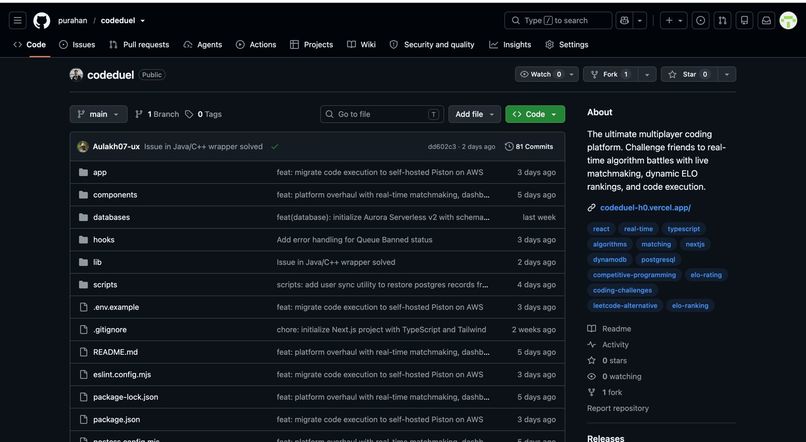Open the main branch selector dropdown

(x=98, y=114)
